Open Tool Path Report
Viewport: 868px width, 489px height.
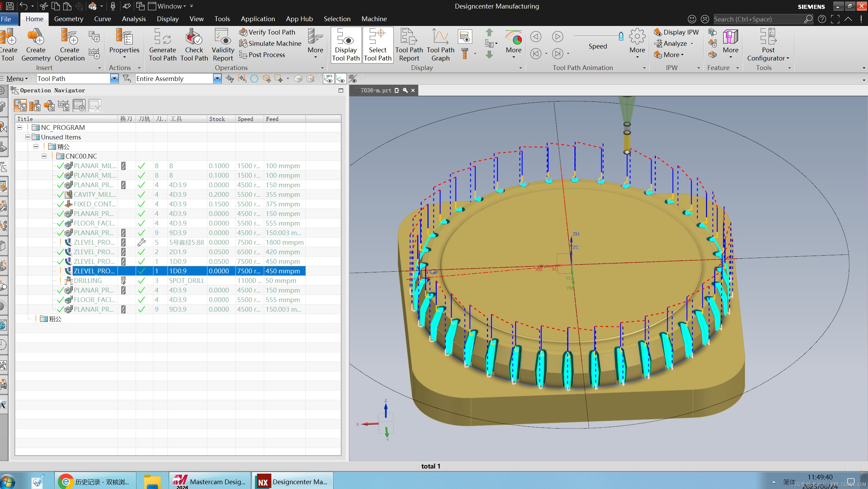click(x=409, y=44)
